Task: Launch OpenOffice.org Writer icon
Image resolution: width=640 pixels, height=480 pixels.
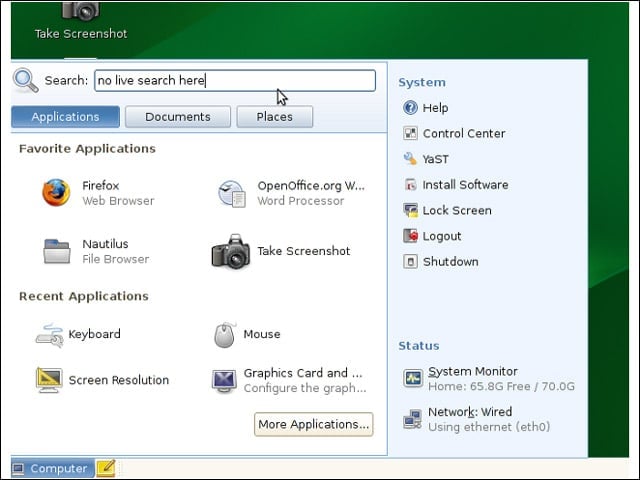Action: 232,193
